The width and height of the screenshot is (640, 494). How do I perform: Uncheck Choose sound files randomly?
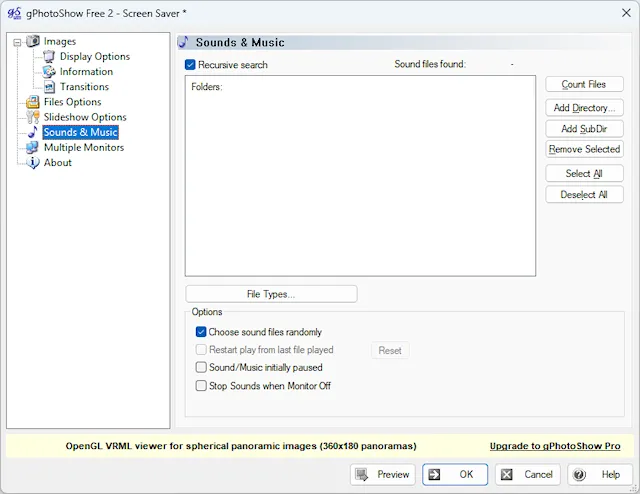pyautogui.click(x=201, y=332)
